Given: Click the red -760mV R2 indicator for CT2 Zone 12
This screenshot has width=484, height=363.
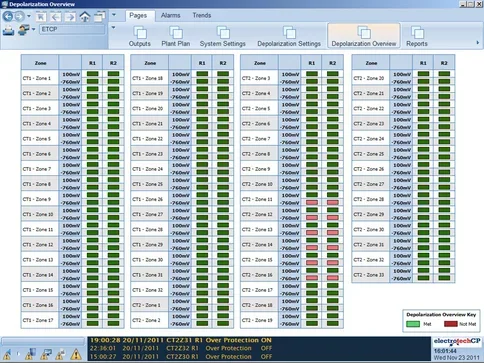Looking at the screenshot, I should coord(333,218).
